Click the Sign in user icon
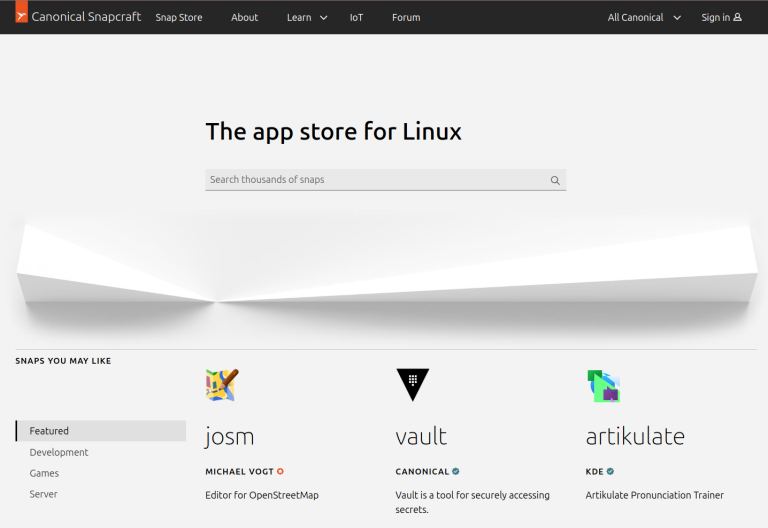 (738, 17)
